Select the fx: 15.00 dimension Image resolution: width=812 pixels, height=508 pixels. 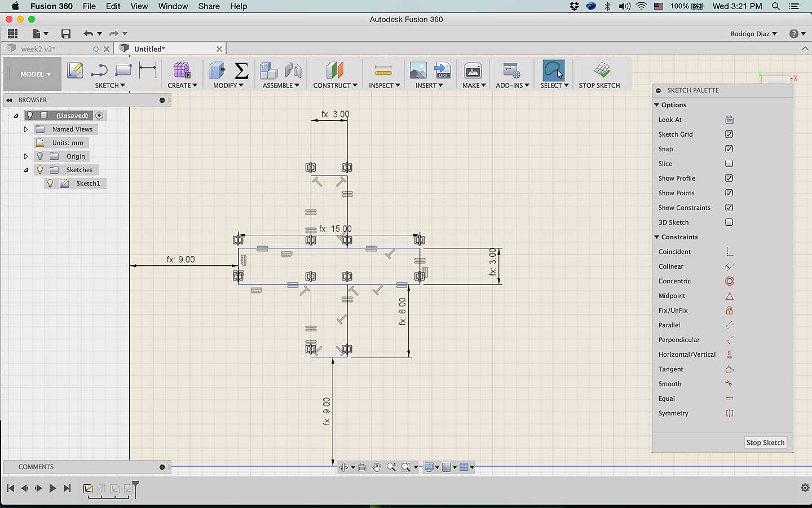(335, 229)
